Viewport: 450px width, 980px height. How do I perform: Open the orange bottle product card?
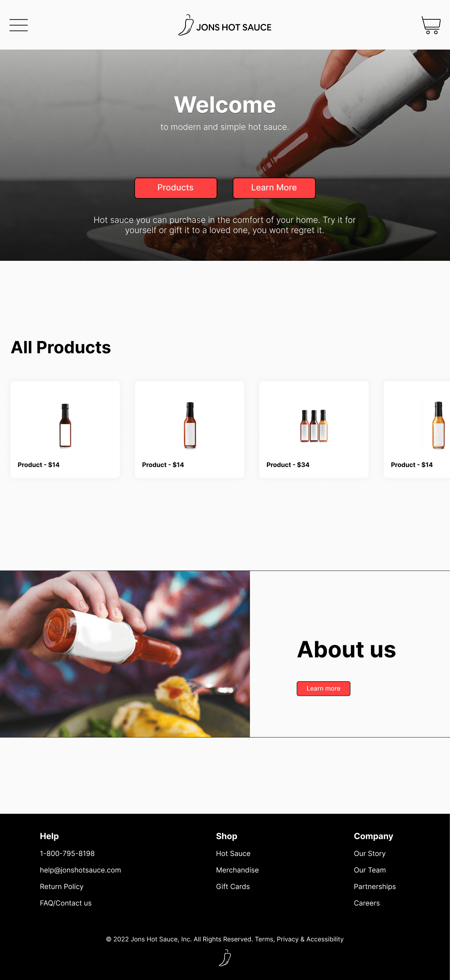(x=417, y=430)
